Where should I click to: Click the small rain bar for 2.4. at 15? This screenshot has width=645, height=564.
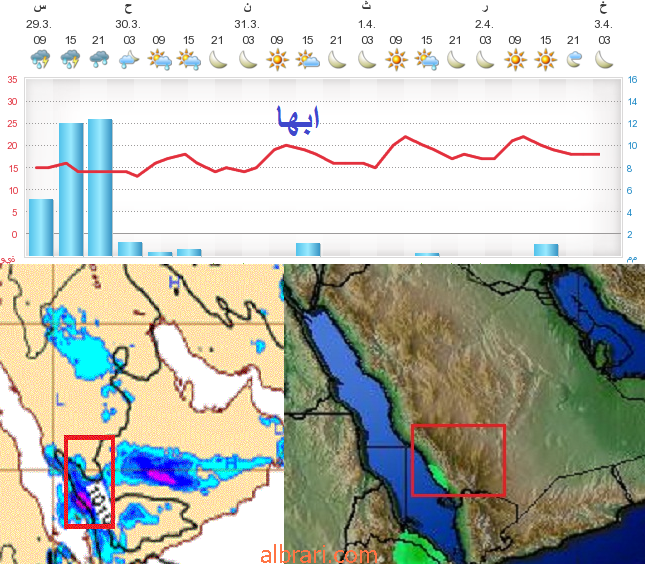(546, 250)
